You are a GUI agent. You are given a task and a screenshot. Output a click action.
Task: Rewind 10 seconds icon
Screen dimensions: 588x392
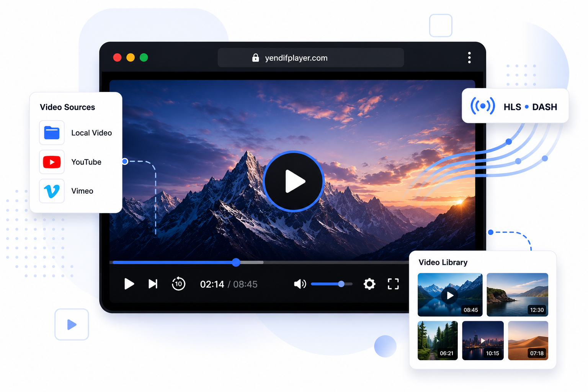click(x=178, y=284)
